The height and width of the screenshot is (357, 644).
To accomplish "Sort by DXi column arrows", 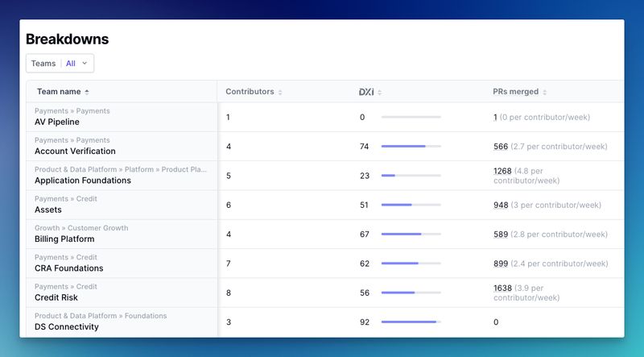I will (x=379, y=92).
